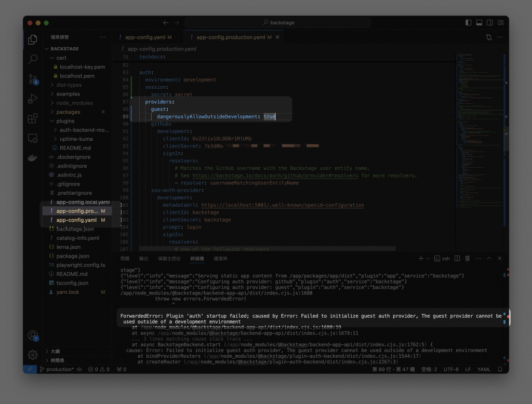Go to line via cursor position indicator
This screenshot has width=532, height=404.
(393, 369)
